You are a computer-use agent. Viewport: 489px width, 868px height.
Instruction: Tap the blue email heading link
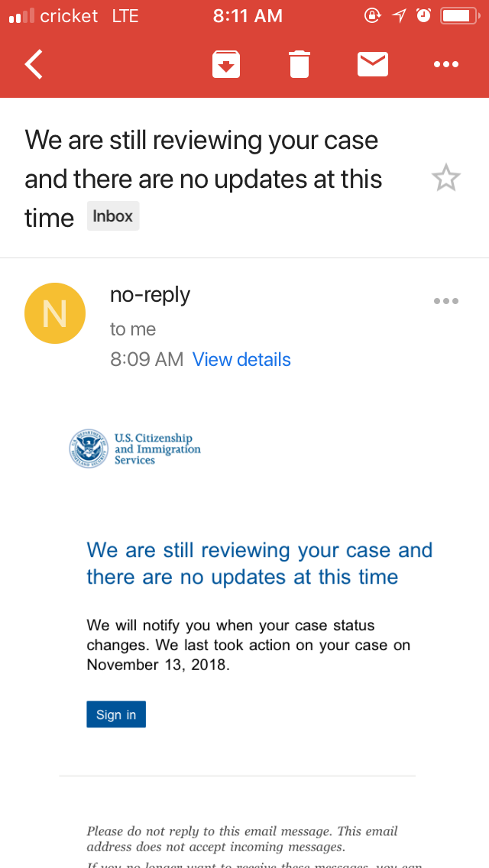tap(260, 564)
